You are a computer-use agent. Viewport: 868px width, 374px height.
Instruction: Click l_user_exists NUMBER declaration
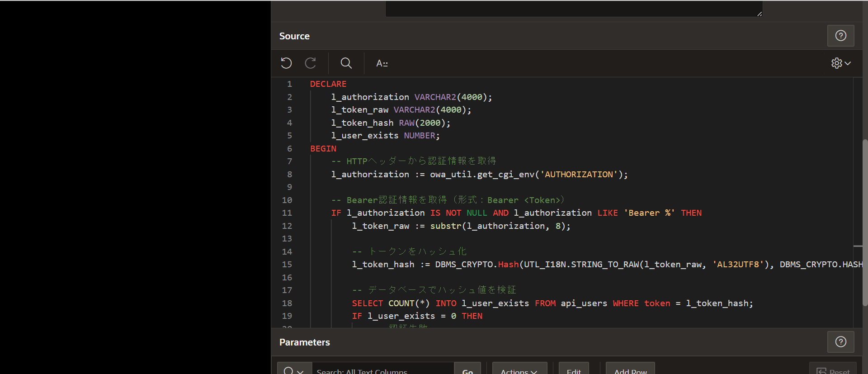(385, 136)
